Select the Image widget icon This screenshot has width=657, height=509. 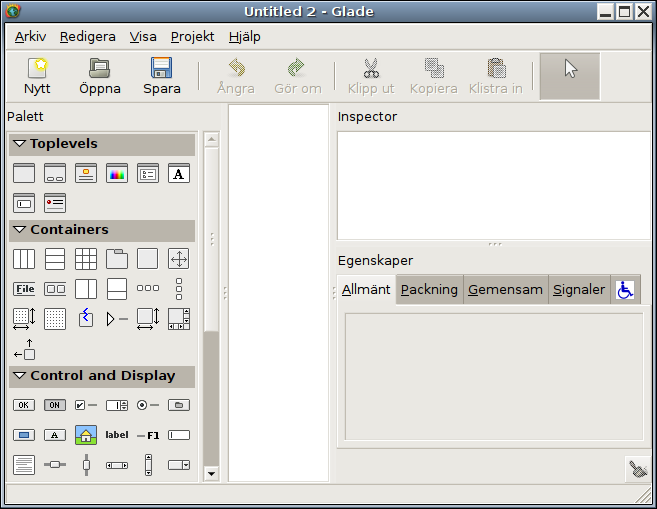pyautogui.click(x=86, y=435)
